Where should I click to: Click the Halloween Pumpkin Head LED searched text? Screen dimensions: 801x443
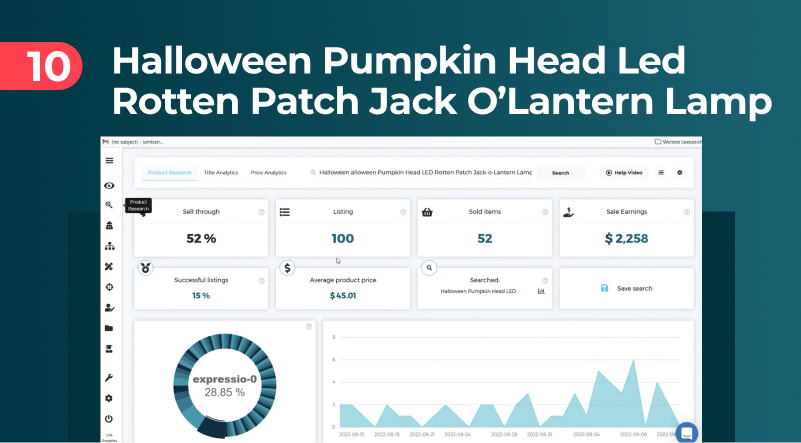478,291
